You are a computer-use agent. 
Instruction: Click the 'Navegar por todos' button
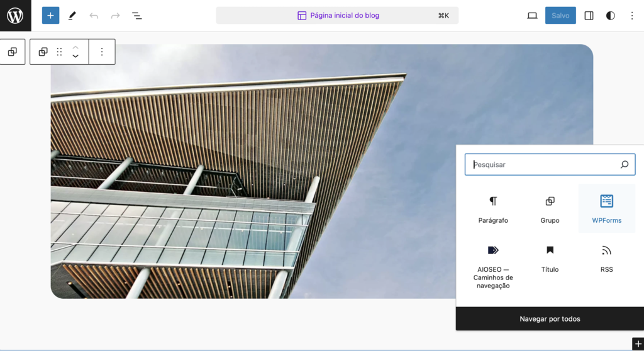(x=550, y=318)
